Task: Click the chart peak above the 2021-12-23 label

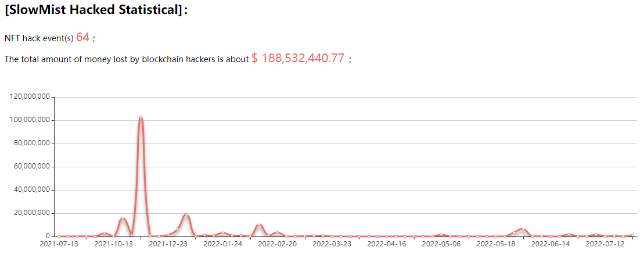Action: point(186,216)
